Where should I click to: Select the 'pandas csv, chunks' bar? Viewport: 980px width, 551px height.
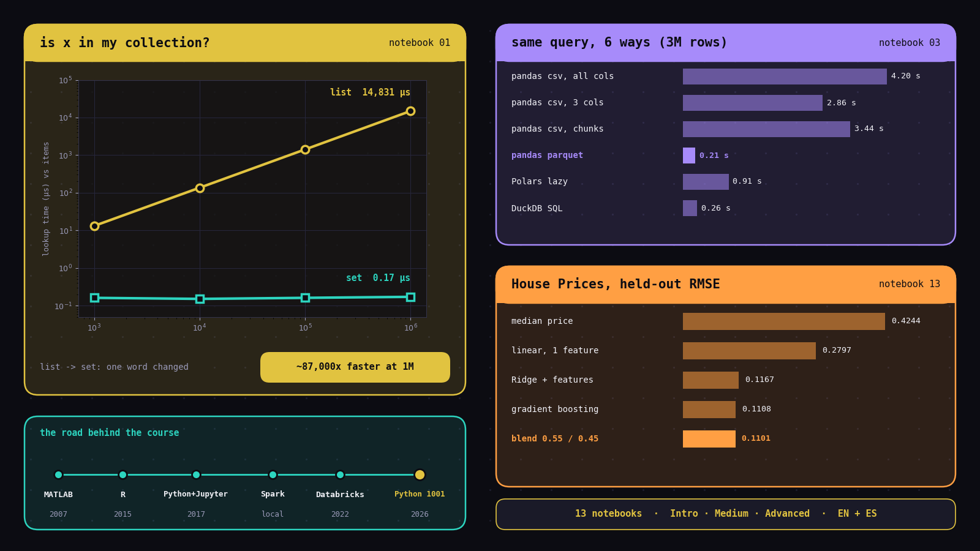tap(766, 129)
